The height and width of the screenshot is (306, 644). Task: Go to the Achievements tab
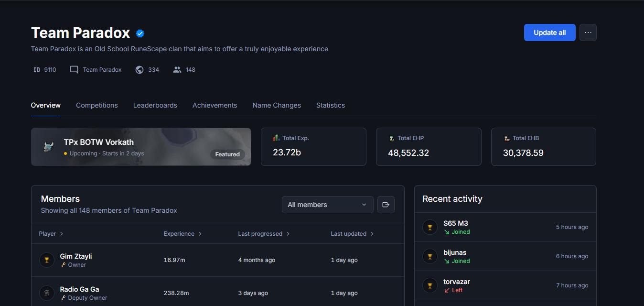tap(215, 105)
